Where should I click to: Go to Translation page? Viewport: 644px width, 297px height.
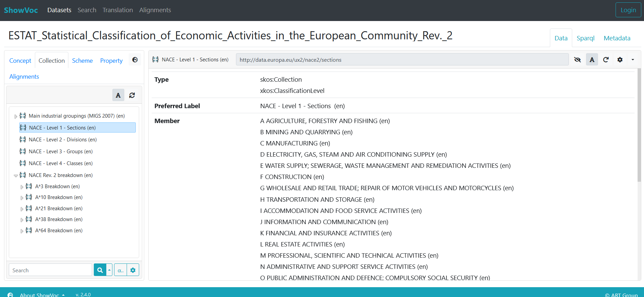coord(118,10)
